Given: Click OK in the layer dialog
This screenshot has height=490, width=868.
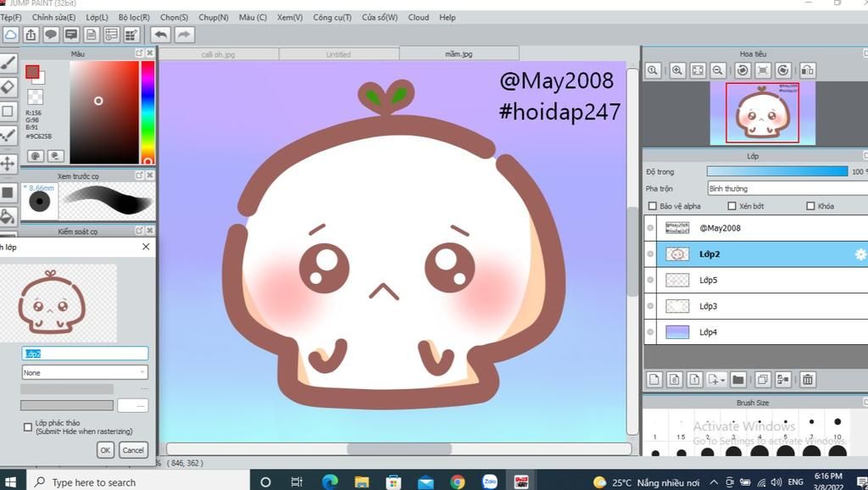Looking at the screenshot, I should coord(105,450).
